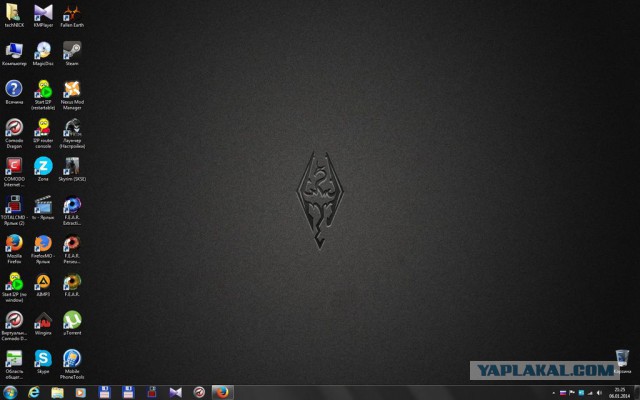This screenshot has height=400, width=640.
Task: Select the FirefoxMO - Ярлык desktop shortcut
Action: 43,249
